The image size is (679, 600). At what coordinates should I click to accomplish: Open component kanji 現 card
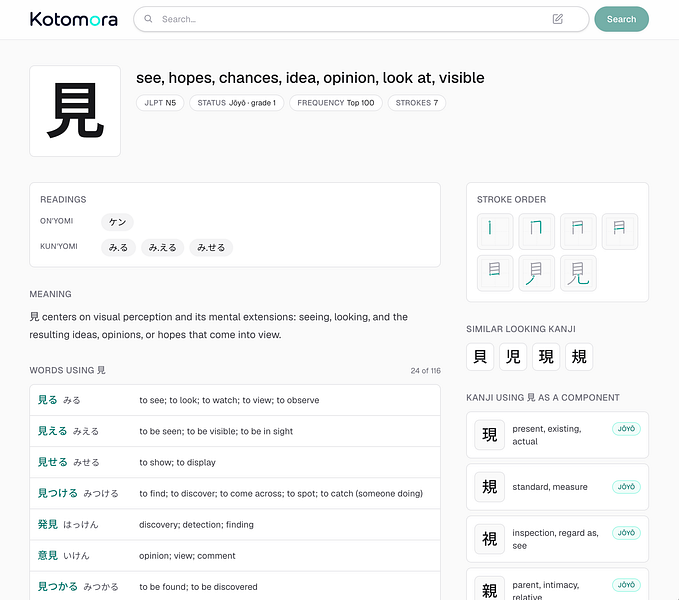point(557,435)
